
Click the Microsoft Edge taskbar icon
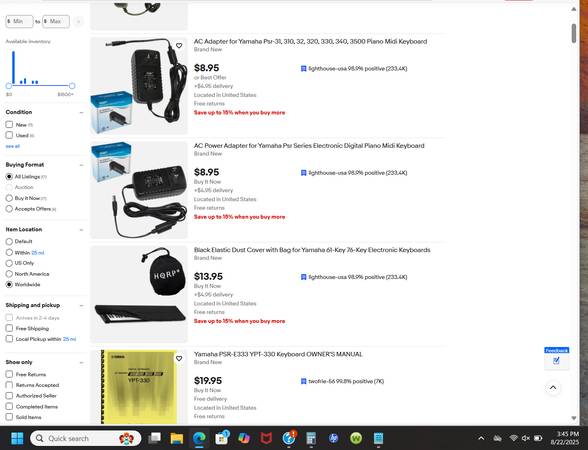(x=199, y=438)
